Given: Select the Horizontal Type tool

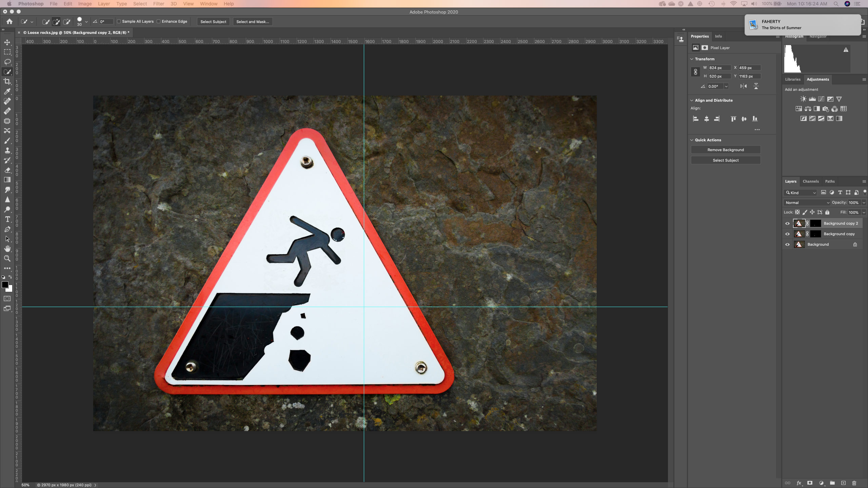Looking at the screenshot, I should tap(7, 219).
